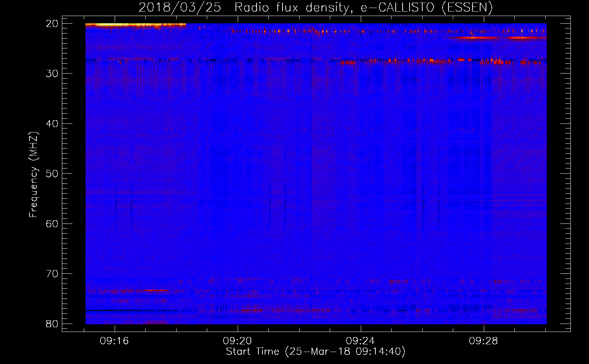Click the date "2018/03/25" in the title
The image size is (589, 364).
point(180,8)
